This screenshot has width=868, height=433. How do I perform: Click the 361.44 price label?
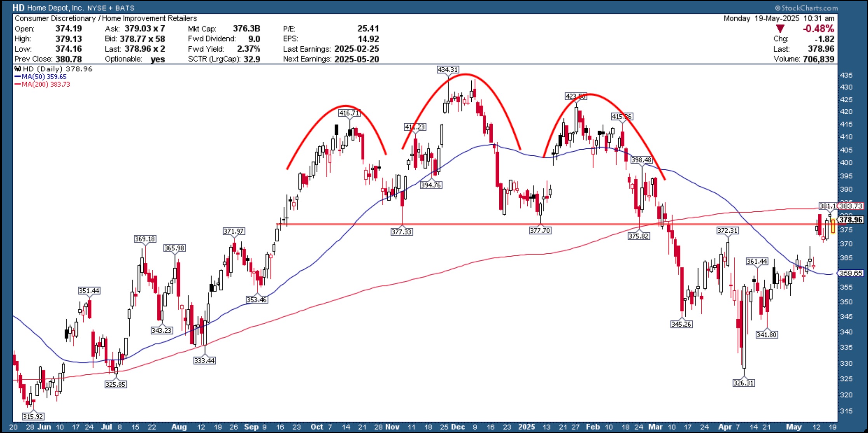(x=757, y=261)
